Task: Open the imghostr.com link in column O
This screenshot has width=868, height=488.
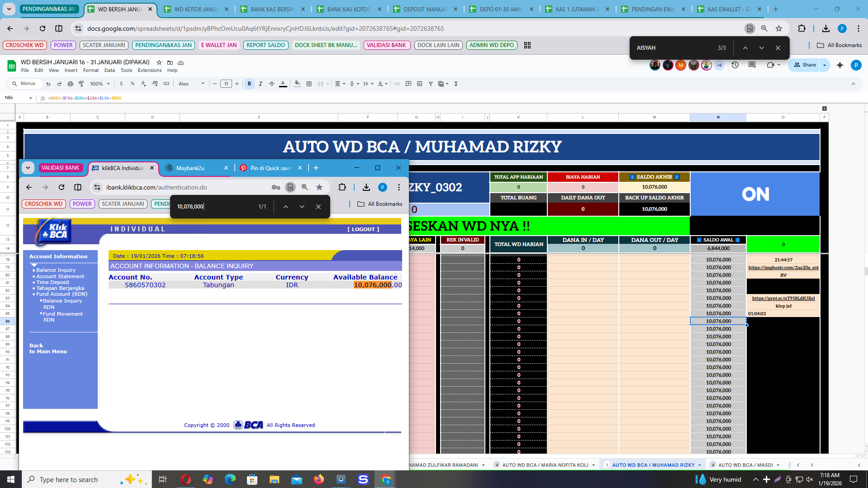Action: click(783, 268)
